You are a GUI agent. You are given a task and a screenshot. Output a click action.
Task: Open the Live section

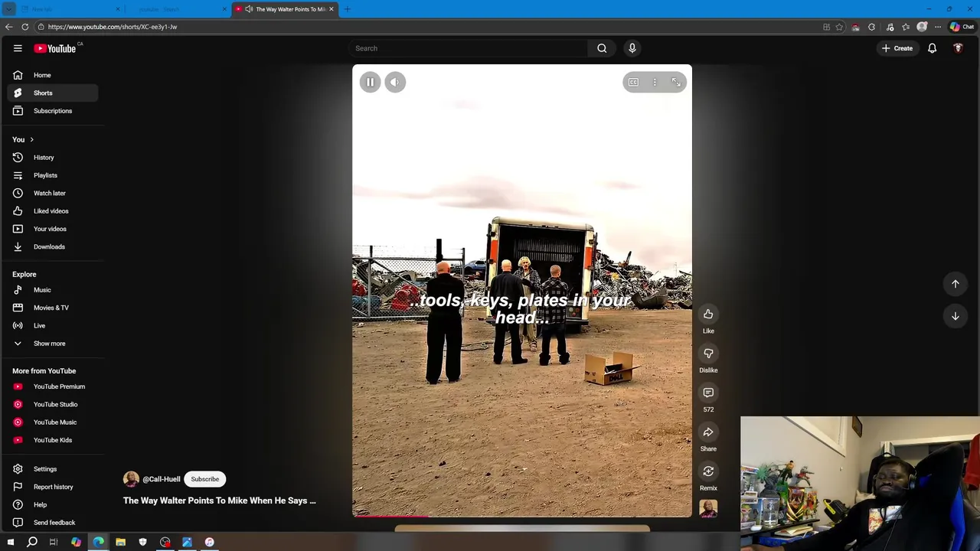53,325
